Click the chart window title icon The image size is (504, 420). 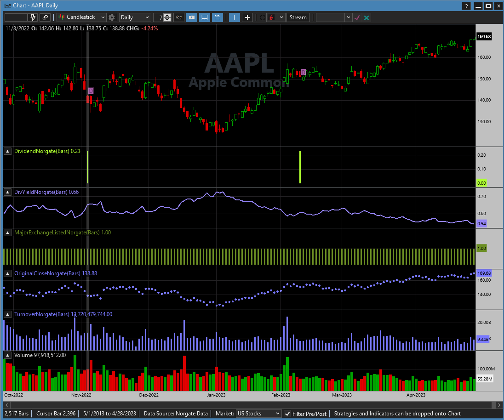pyautogui.click(x=7, y=6)
